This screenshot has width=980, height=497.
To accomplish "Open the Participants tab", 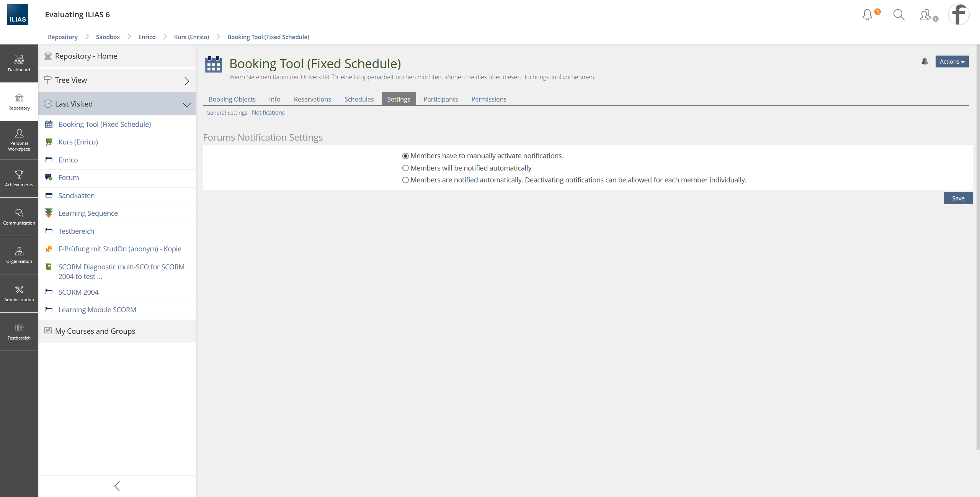I will 440,99.
